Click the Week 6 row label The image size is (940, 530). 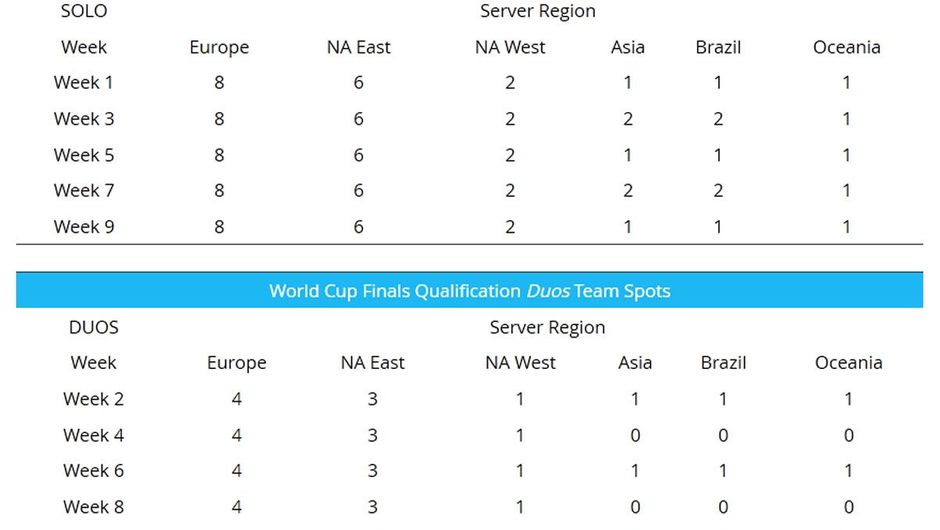[x=93, y=471]
